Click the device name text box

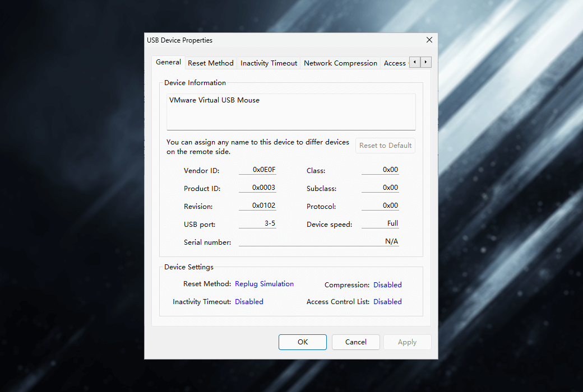point(291,111)
